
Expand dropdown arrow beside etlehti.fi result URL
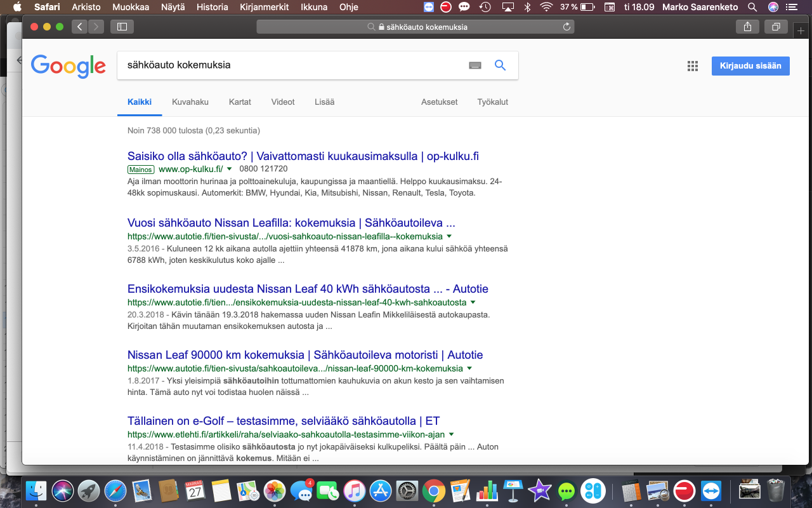(451, 434)
